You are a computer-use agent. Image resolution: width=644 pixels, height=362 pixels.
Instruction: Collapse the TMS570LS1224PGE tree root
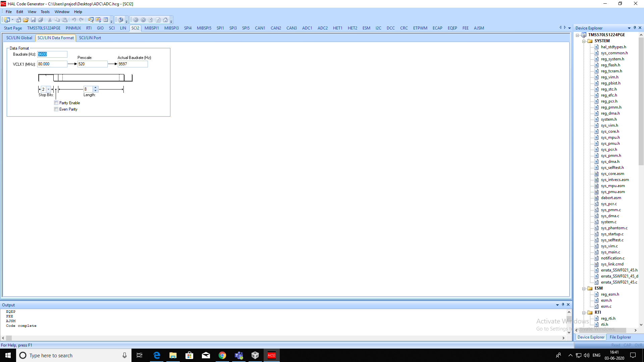point(578,35)
